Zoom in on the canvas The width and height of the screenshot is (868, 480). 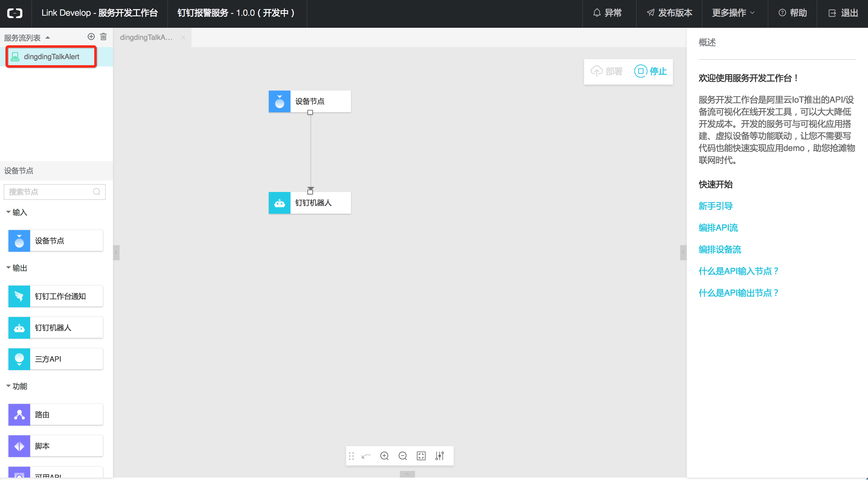[384, 456]
